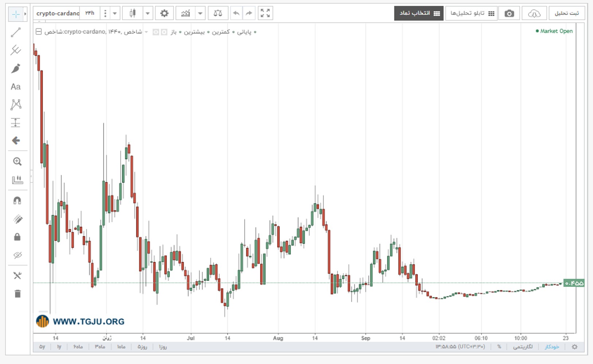Select the long/short position measurement tool
The image size is (593, 364).
click(x=16, y=123)
